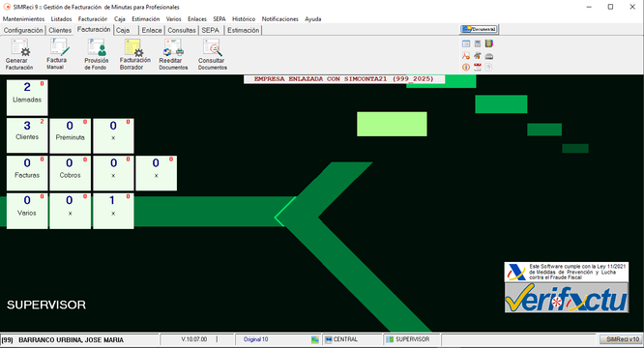644x348 pixels.
Task: Click the Original 10 status text
Action: point(255,339)
